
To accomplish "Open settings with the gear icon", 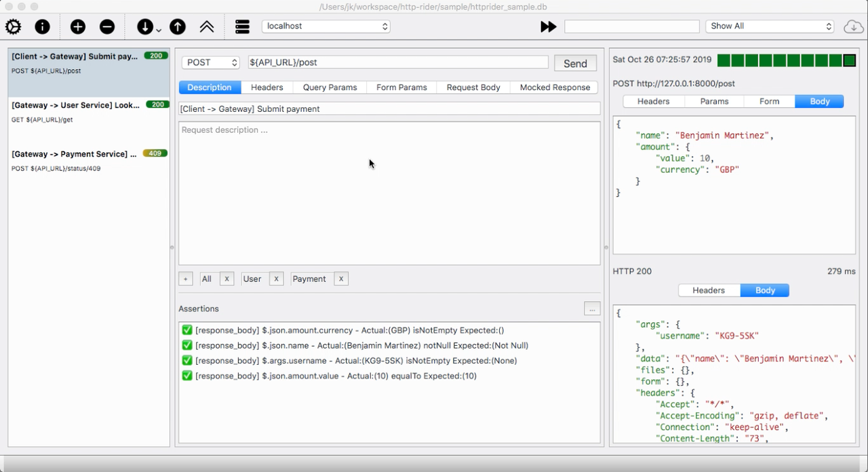I will (x=13, y=26).
